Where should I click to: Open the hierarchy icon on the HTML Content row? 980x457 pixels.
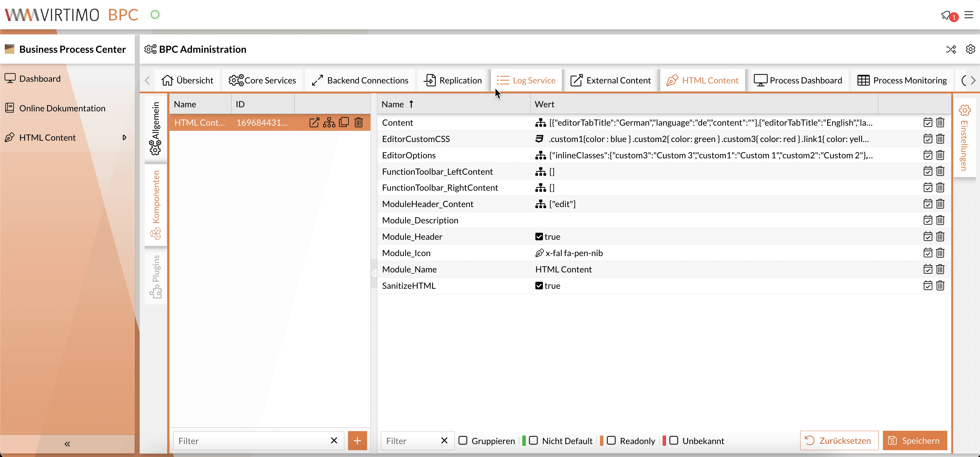coord(329,123)
